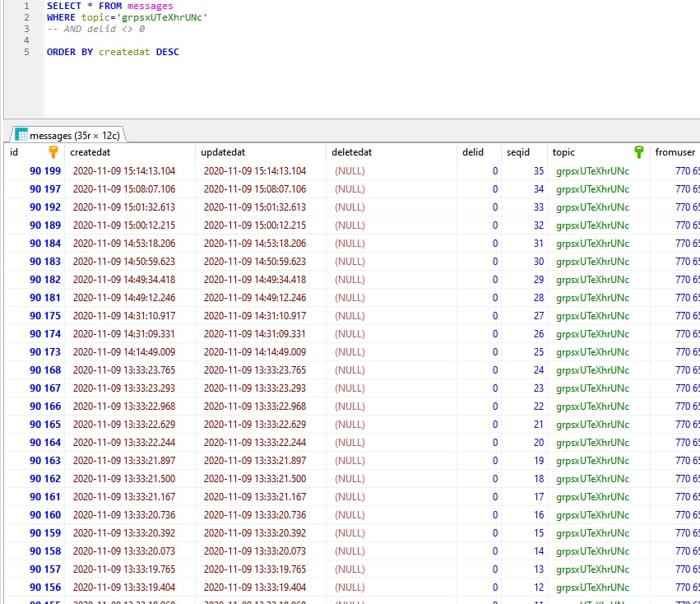The width and height of the screenshot is (700, 604).
Task: Click the updatedat column header
Action: pyautogui.click(x=223, y=152)
